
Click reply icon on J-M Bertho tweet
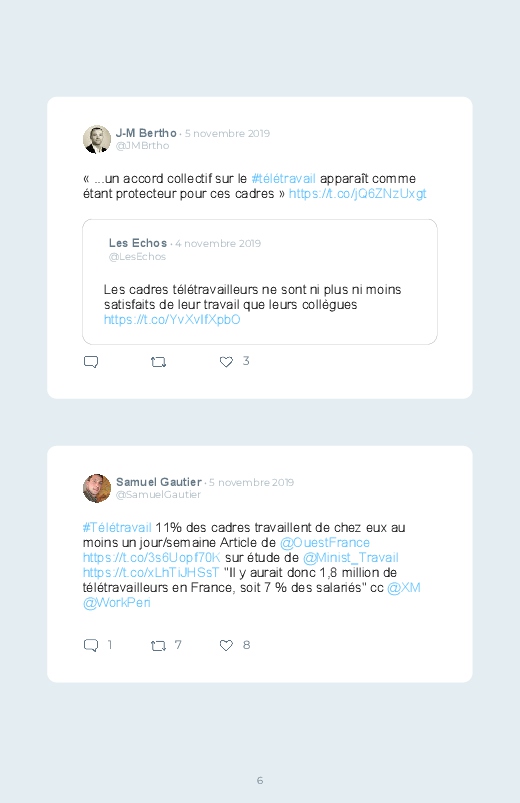91,362
